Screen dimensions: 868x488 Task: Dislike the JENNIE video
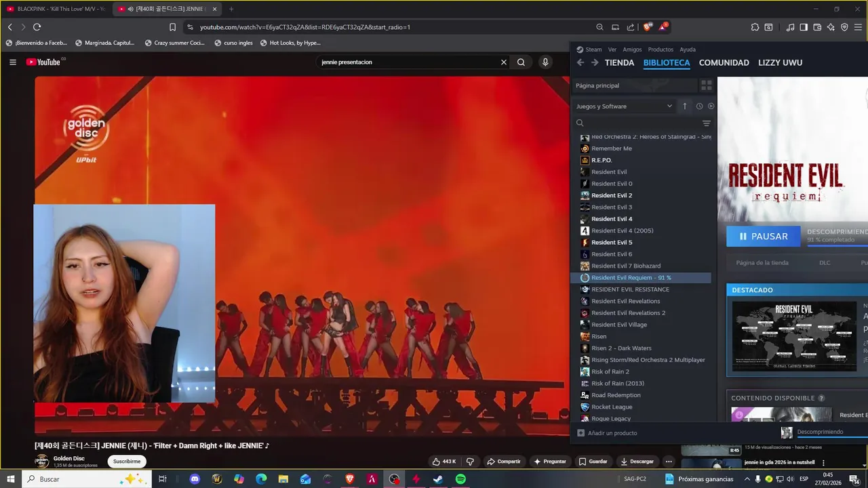(x=470, y=462)
